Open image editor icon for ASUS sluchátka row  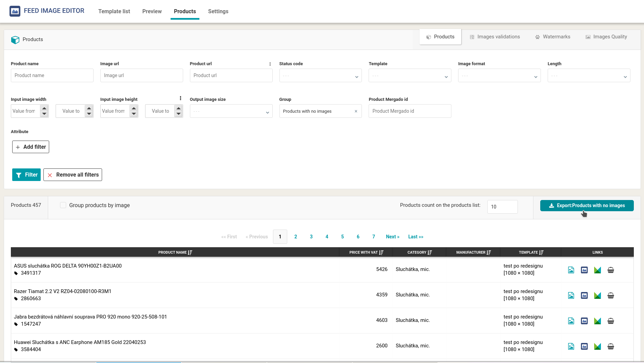584,270
